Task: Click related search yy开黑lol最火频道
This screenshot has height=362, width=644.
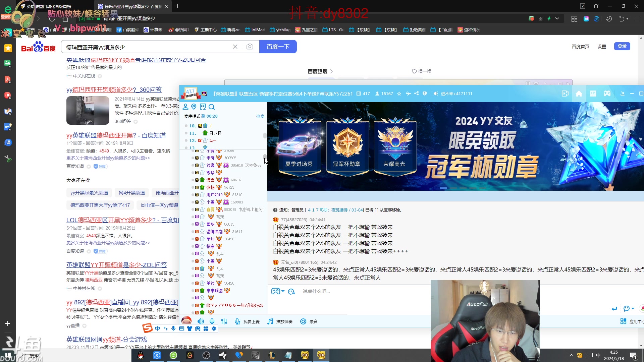Action: pyautogui.click(x=89, y=193)
